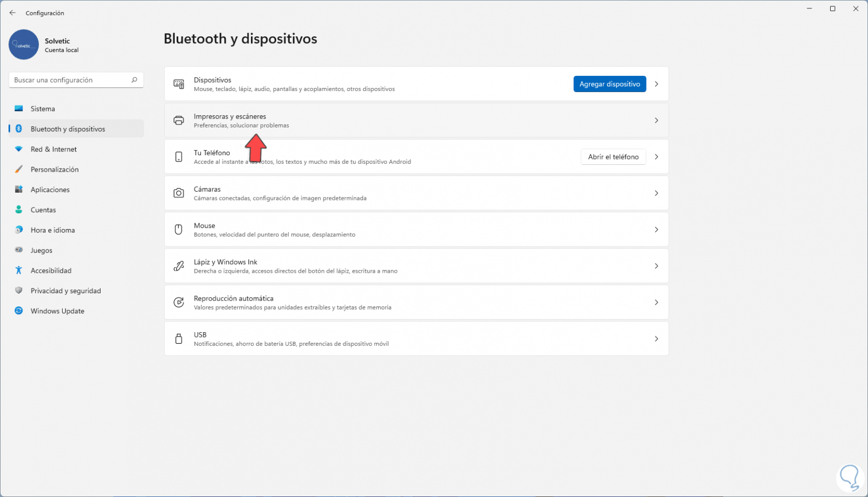
Task: Focus the Buscar una configuración field
Action: (x=70, y=80)
